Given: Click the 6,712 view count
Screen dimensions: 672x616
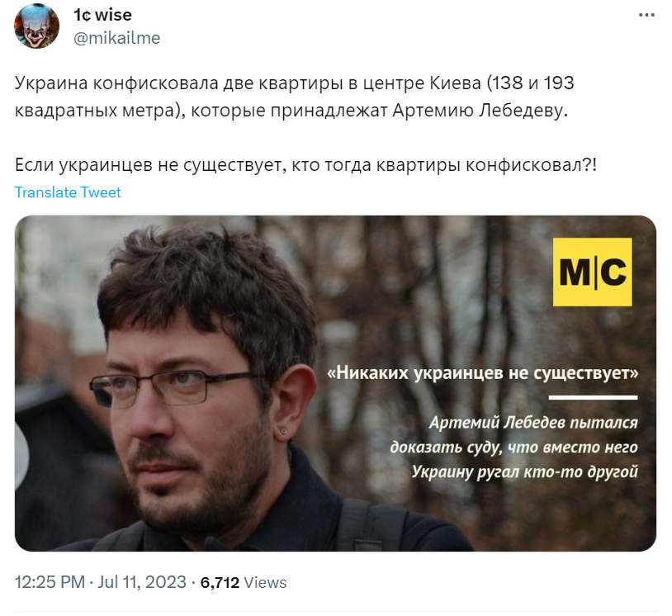Looking at the screenshot, I should pyautogui.click(x=220, y=583).
